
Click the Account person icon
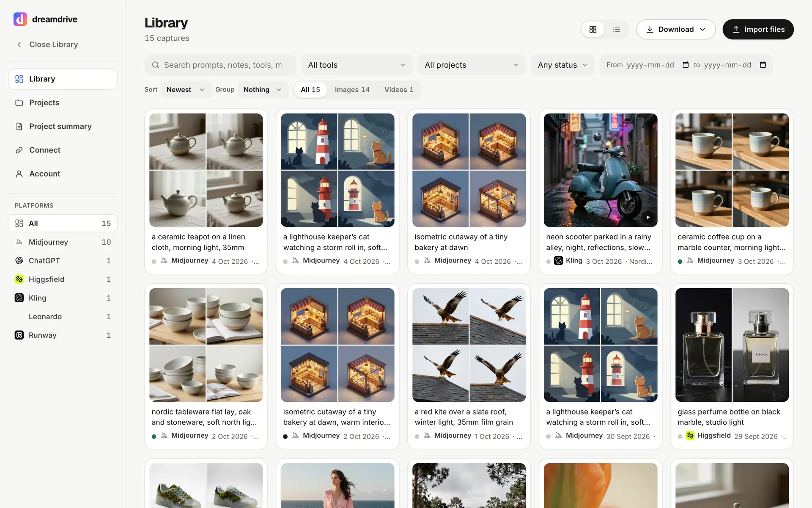click(19, 174)
